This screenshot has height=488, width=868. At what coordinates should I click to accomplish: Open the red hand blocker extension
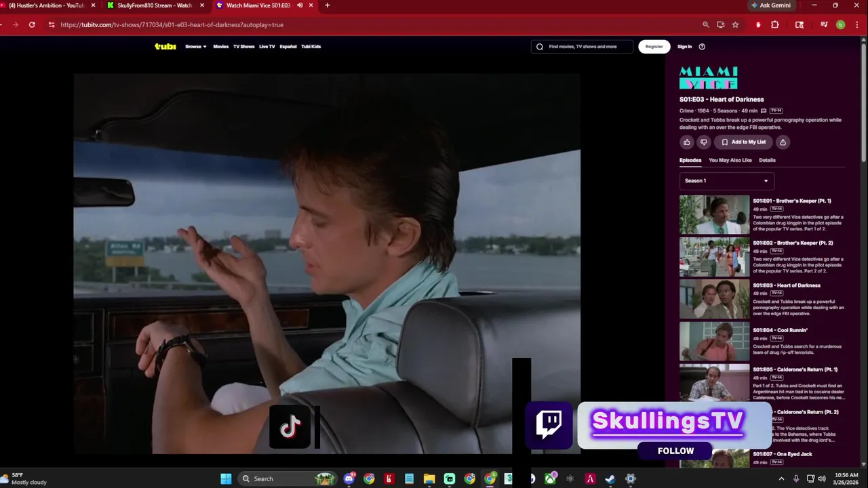pos(758,24)
